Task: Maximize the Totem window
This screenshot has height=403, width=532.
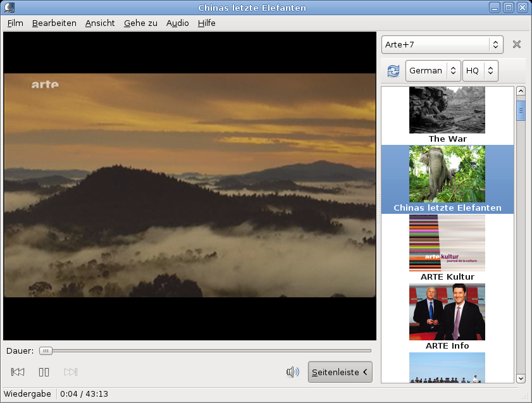Action: [x=509, y=8]
